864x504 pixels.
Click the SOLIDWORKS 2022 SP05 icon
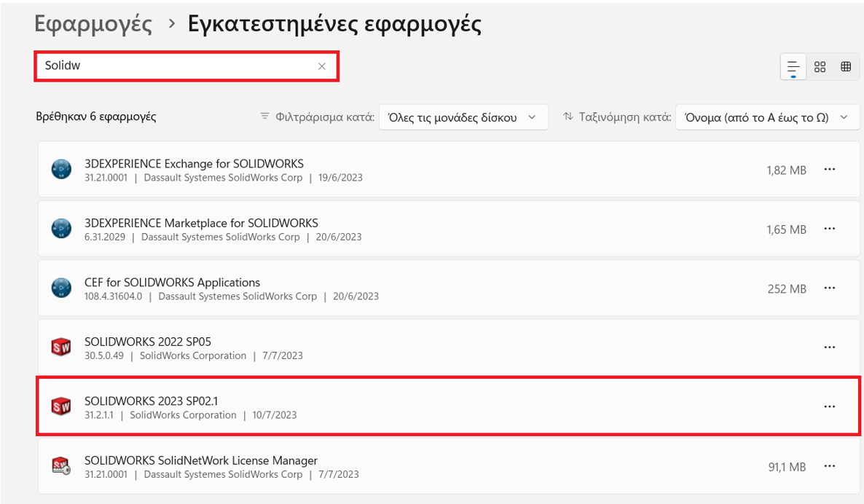[x=61, y=348]
